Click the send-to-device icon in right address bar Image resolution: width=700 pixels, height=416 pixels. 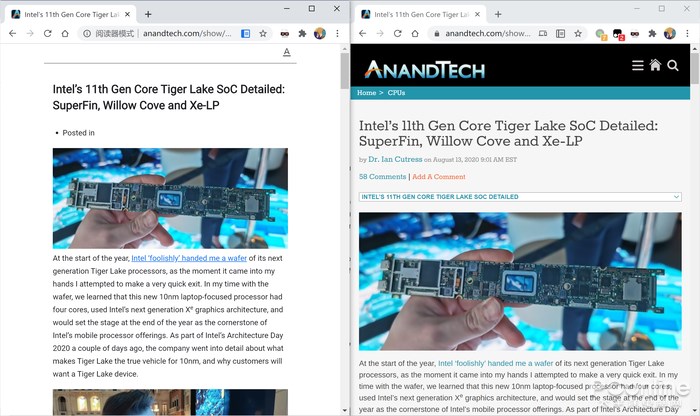[x=543, y=33]
